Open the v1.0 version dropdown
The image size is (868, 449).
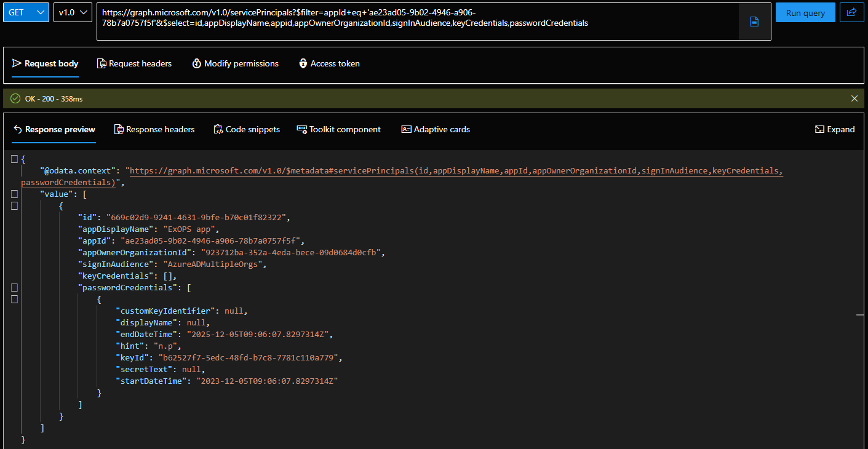point(73,12)
